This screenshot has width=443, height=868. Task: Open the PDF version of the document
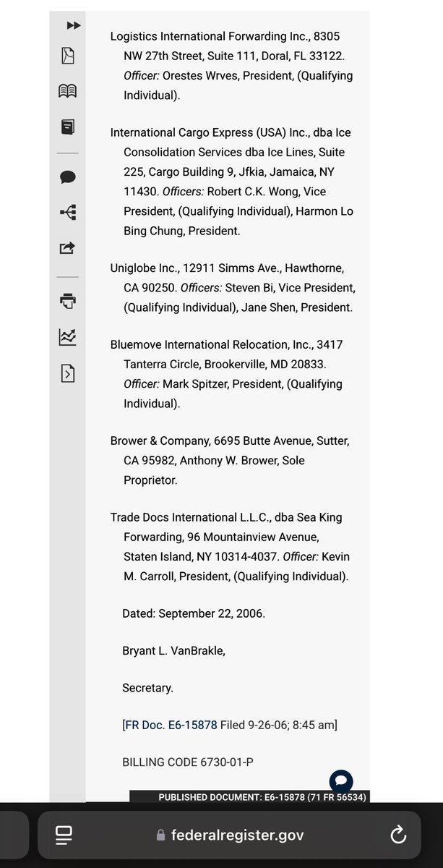click(67, 56)
